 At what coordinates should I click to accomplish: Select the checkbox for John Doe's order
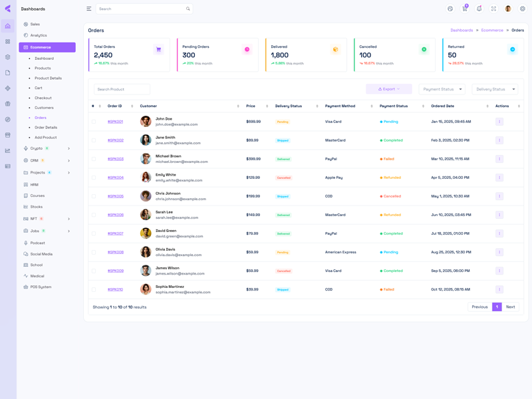(x=94, y=122)
